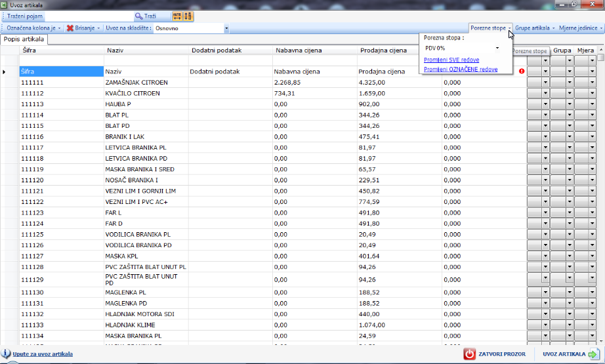The width and height of the screenshot is (605, 364).
Task: Select the sale price cell 1.659,00
Action: 400,93
